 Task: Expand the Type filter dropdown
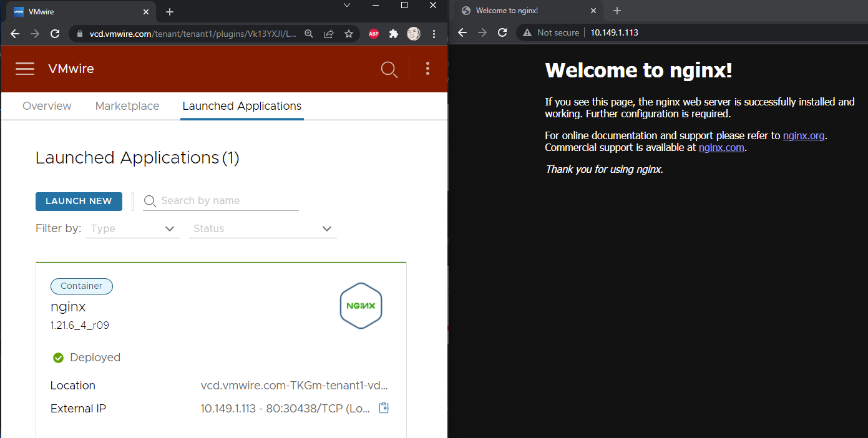[133, 229]
